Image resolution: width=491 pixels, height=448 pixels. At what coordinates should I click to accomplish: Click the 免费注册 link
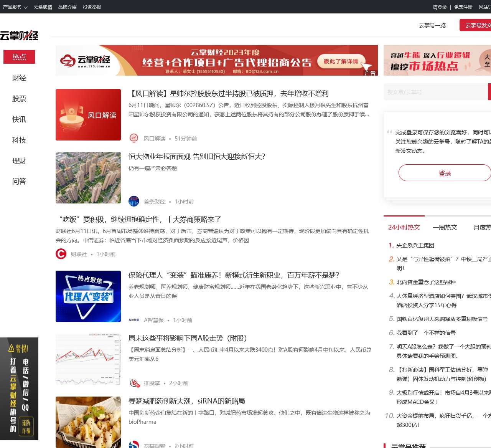point(463,7)
